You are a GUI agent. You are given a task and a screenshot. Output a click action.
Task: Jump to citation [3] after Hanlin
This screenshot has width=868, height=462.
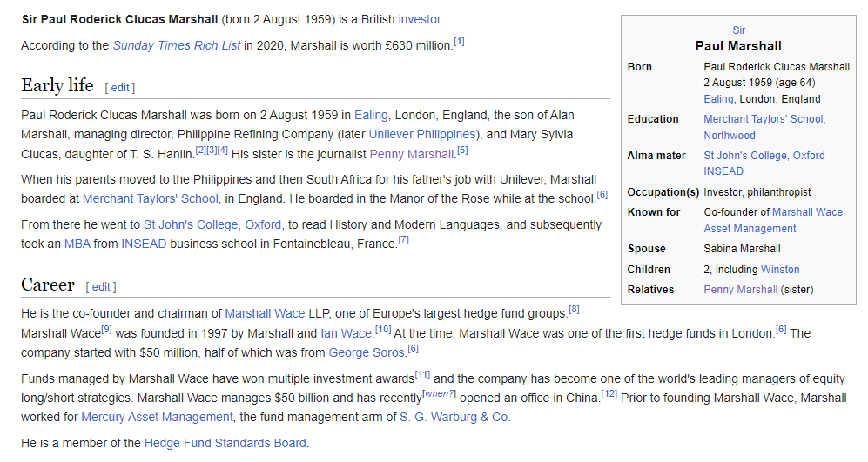point(212,150)
